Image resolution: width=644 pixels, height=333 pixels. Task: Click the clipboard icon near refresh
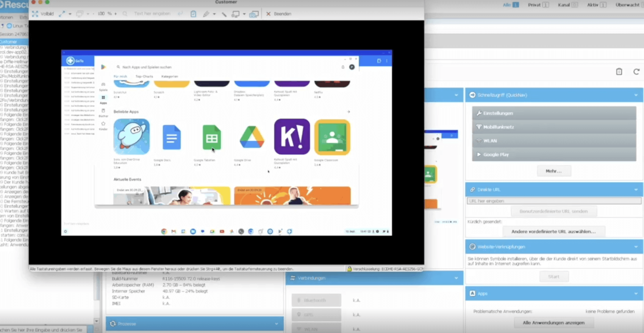619,72
